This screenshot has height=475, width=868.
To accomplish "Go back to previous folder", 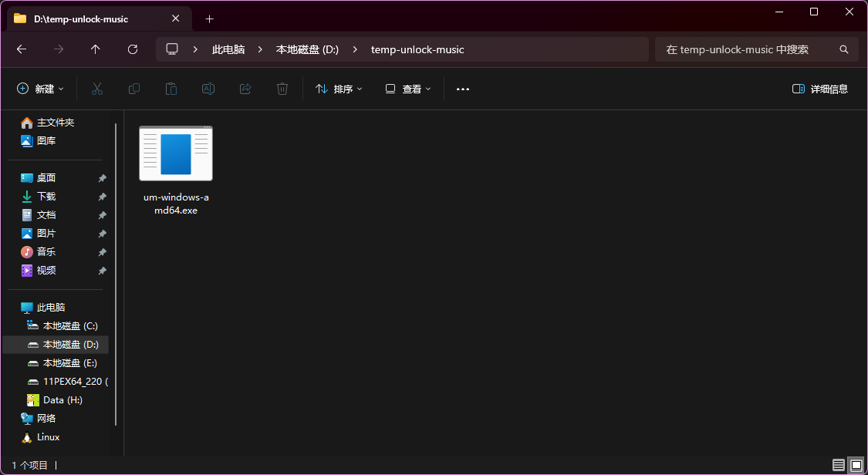I will (22, 49).
